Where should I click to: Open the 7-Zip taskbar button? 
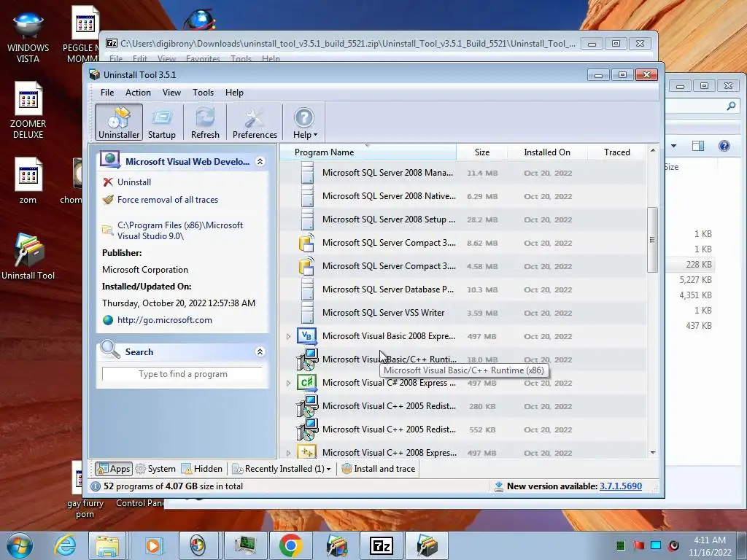click(382, 545)
